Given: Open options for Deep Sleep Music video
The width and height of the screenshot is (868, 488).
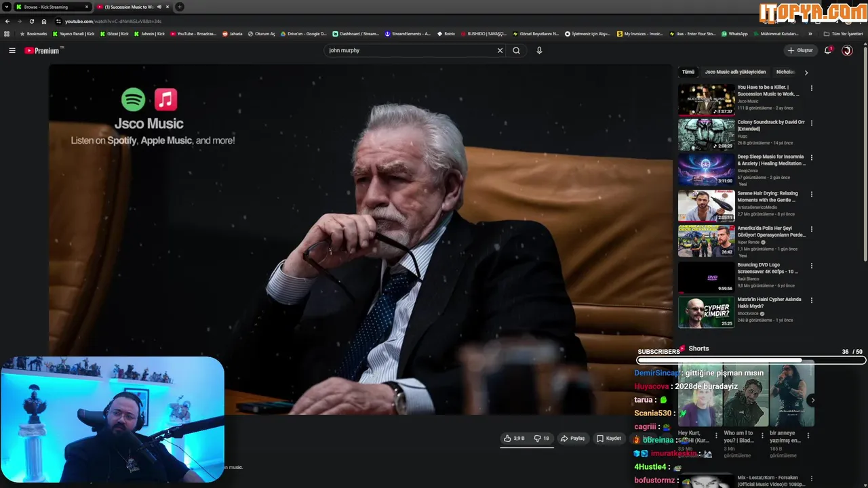Looking at the screenshot, I should coord(811,158).
